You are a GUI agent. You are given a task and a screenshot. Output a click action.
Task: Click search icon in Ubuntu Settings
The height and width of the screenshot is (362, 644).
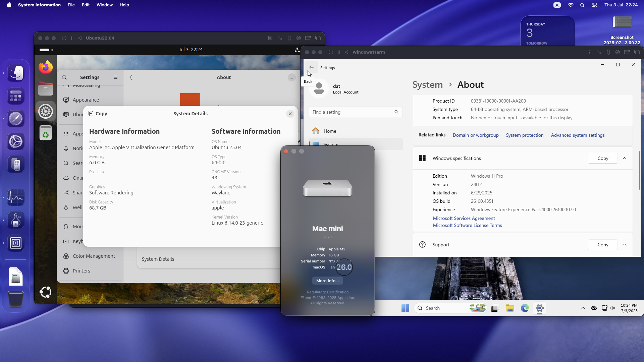[64, 77]
